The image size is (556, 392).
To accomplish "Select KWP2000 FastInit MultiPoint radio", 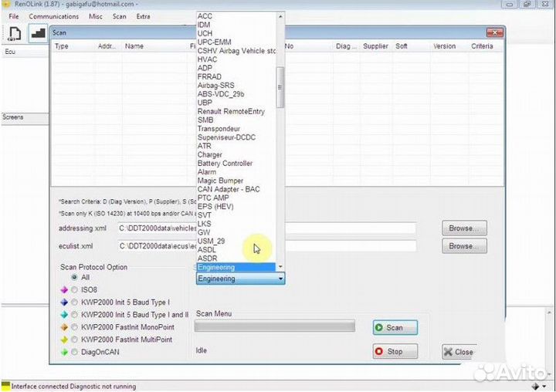I will pos(74,340).
